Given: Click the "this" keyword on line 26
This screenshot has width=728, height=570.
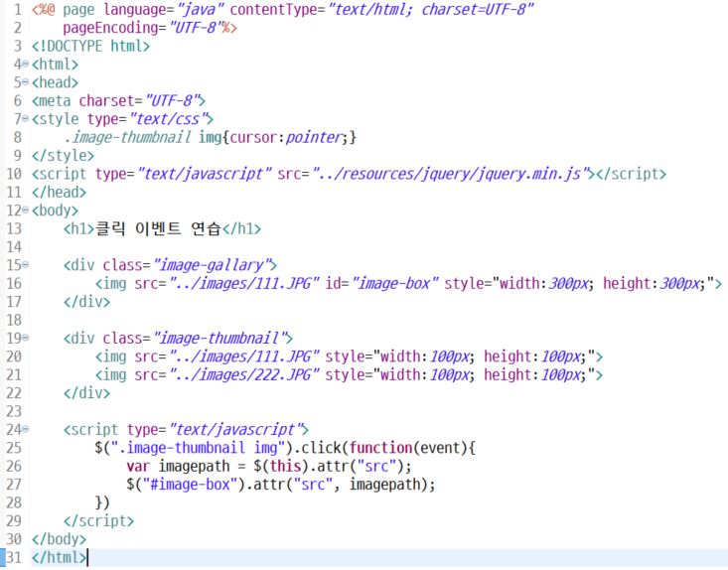Looking at the screenshot, I should point(285,466).
